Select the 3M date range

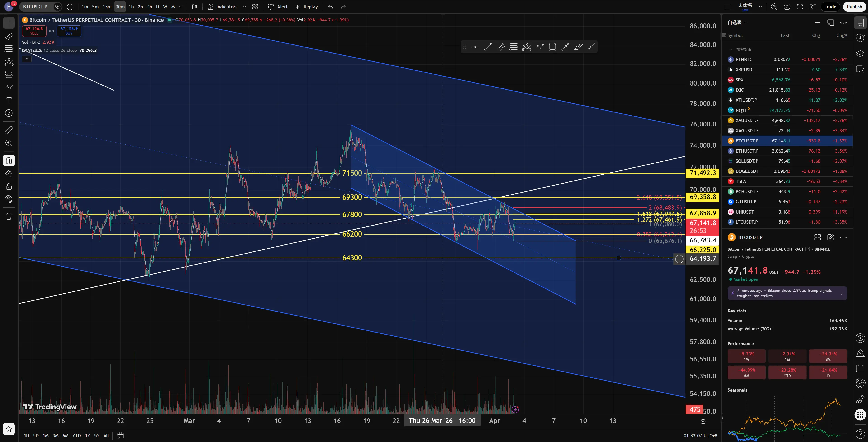click(x=55, y=436)
